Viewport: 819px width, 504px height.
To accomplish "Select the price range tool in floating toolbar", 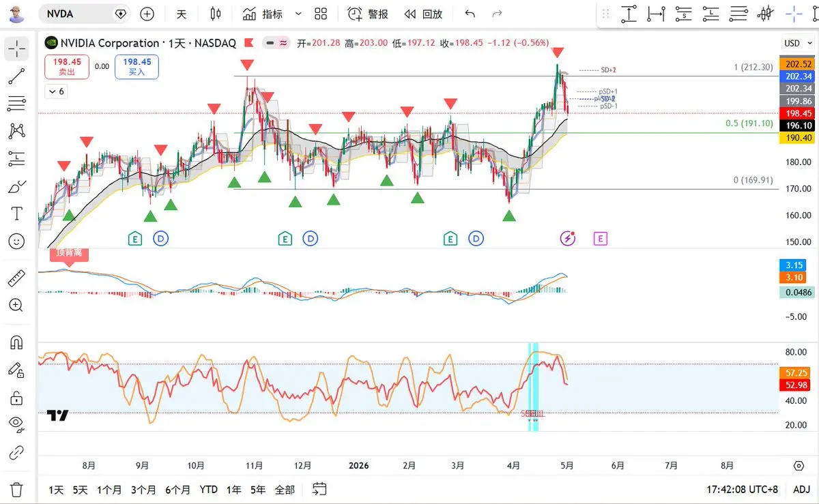I will coord(629,13).
